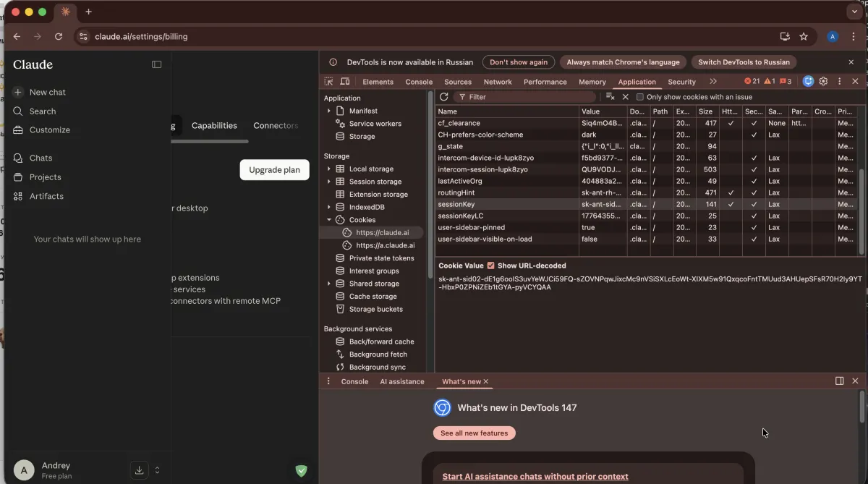Open the DevTools AI assistance icon in toolbar
Screen dimensions: 868x484
(x=809, y=82)
